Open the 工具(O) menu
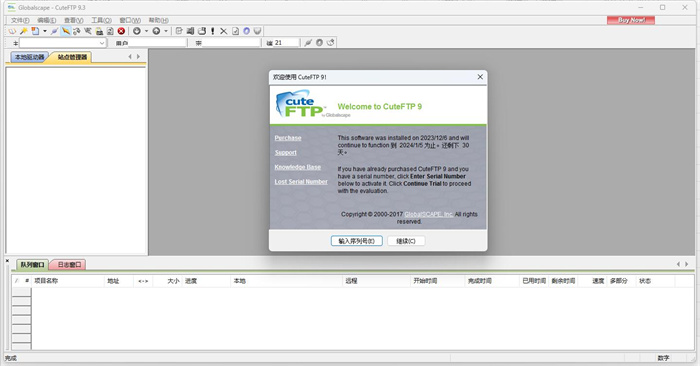 (101, 20)
